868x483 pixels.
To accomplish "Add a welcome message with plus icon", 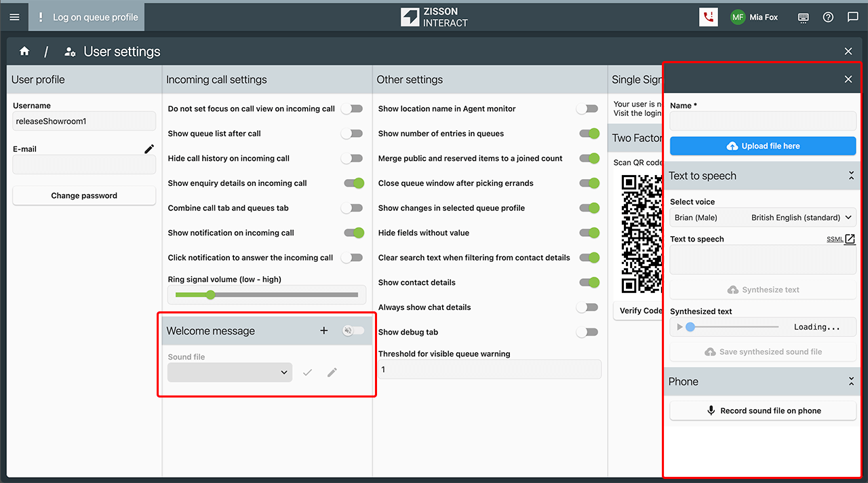I will point(324,330).
